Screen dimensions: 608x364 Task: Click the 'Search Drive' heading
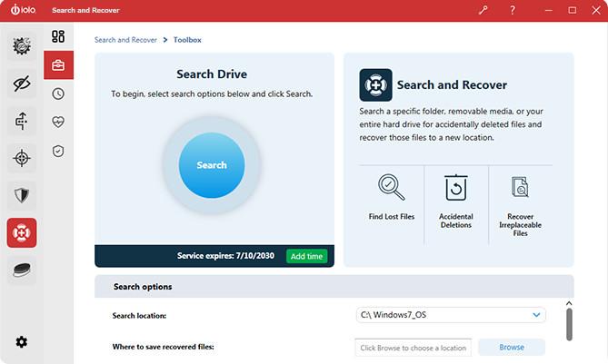[212, 74]
